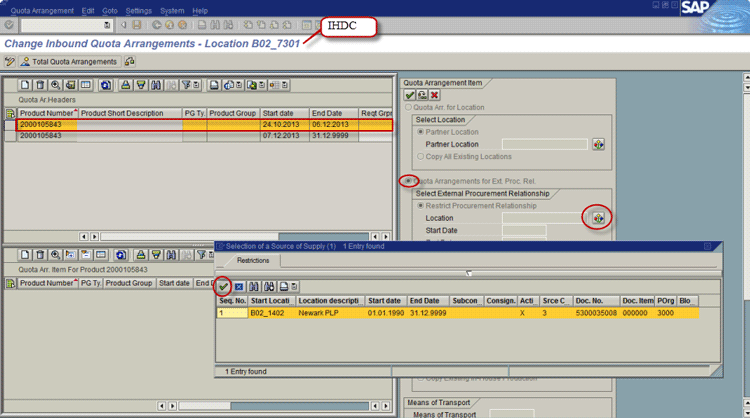Click the icon right of Total Quota Arrangements

coord(130,62)
